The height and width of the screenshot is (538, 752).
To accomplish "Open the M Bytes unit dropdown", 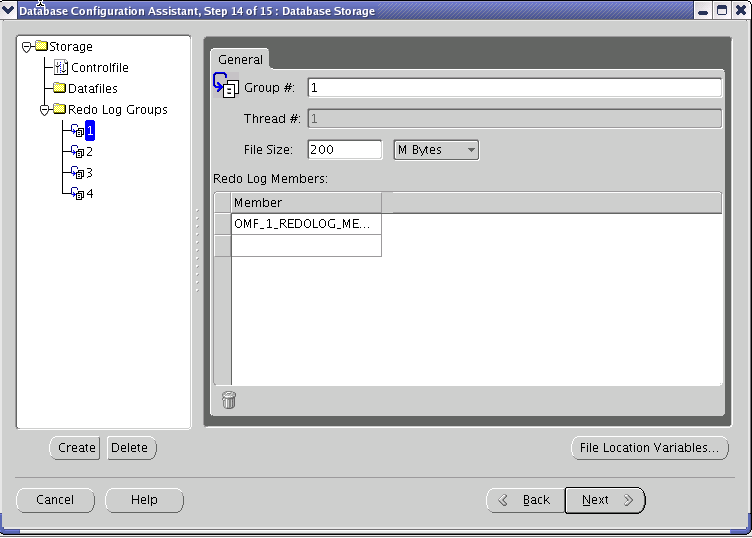I will pos(436,150).
